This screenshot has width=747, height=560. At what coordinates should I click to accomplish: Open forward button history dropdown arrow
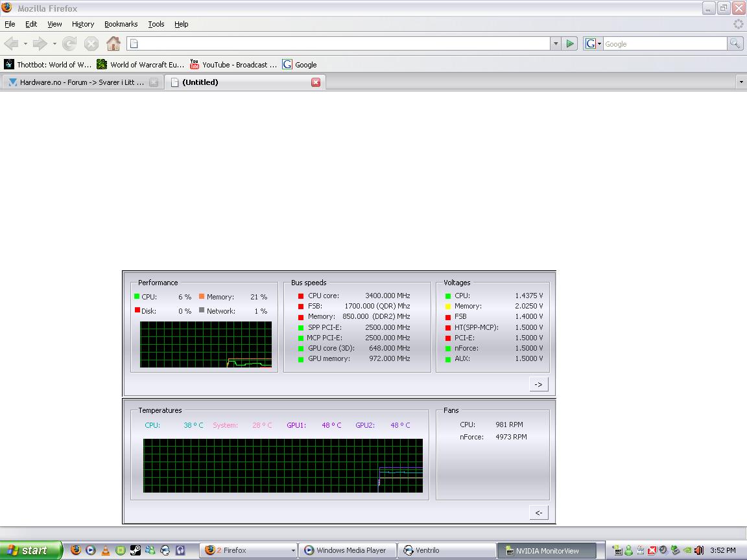coord(54,44)
